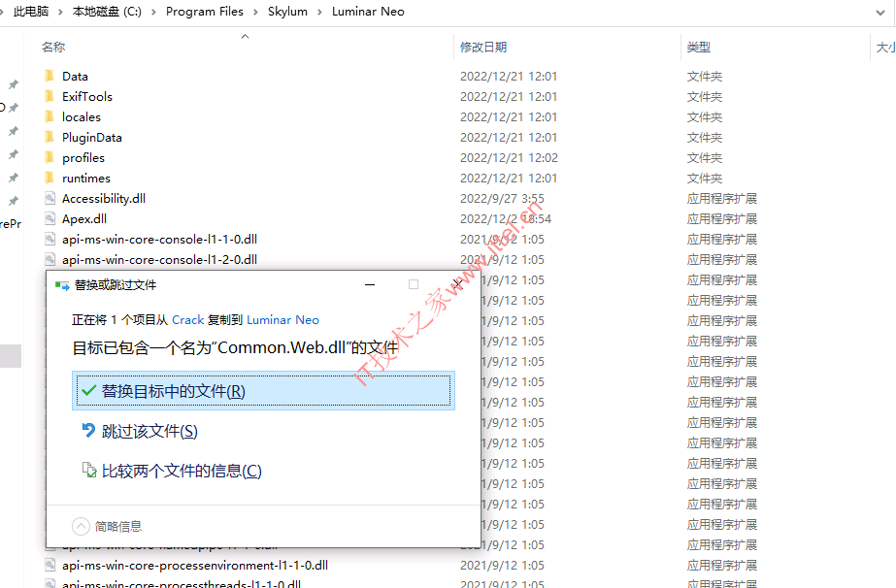Image resolution: width=896 pixels, height=588 pixels.
Task: Replace the file in the destination (R)
Action: pyautogui.click(x=263, y=391)
